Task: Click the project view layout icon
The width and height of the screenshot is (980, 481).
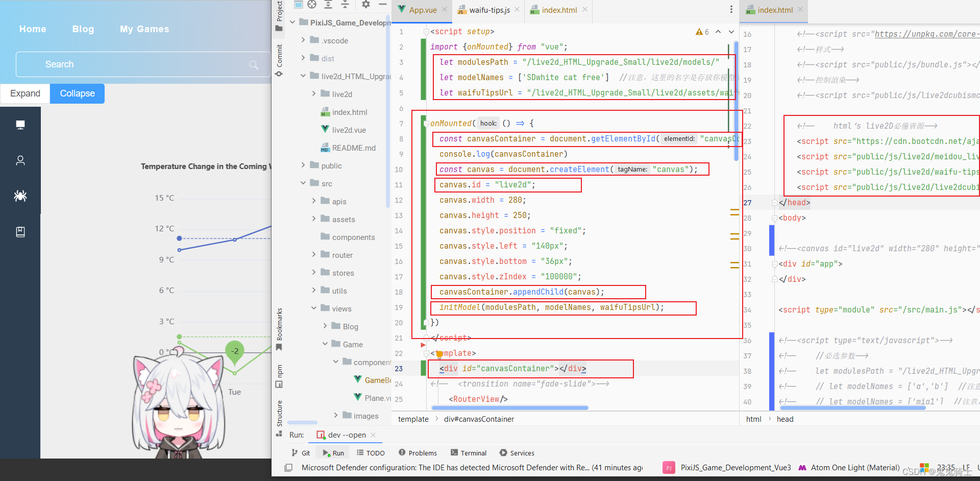Action: 299,5
